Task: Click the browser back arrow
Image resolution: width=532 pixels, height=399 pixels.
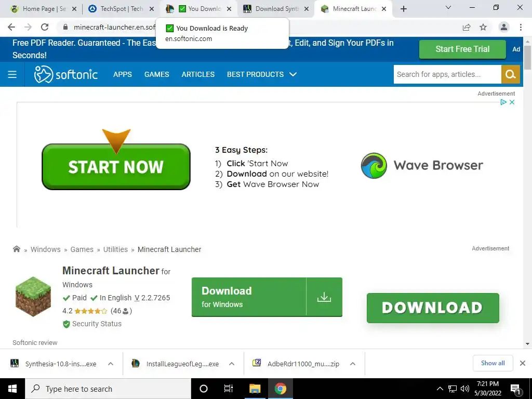Action: pyautogui.click(x=11, y=27)
